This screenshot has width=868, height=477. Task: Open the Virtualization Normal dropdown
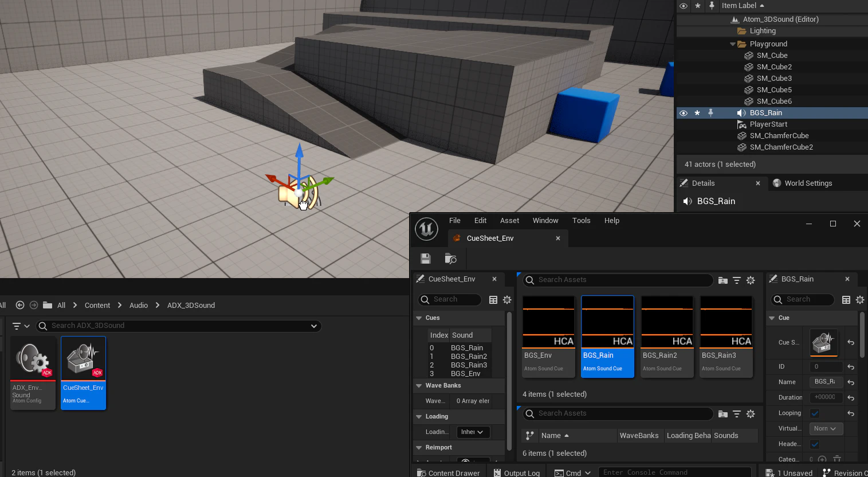point(826,429)
